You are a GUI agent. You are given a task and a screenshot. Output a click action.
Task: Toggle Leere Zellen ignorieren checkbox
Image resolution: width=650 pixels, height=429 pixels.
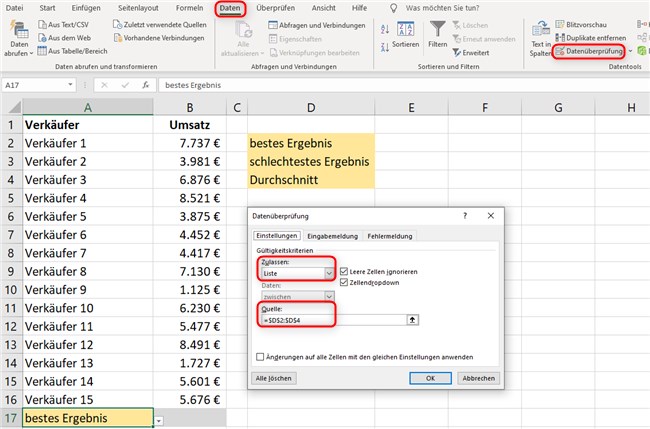tap(344, 271)
